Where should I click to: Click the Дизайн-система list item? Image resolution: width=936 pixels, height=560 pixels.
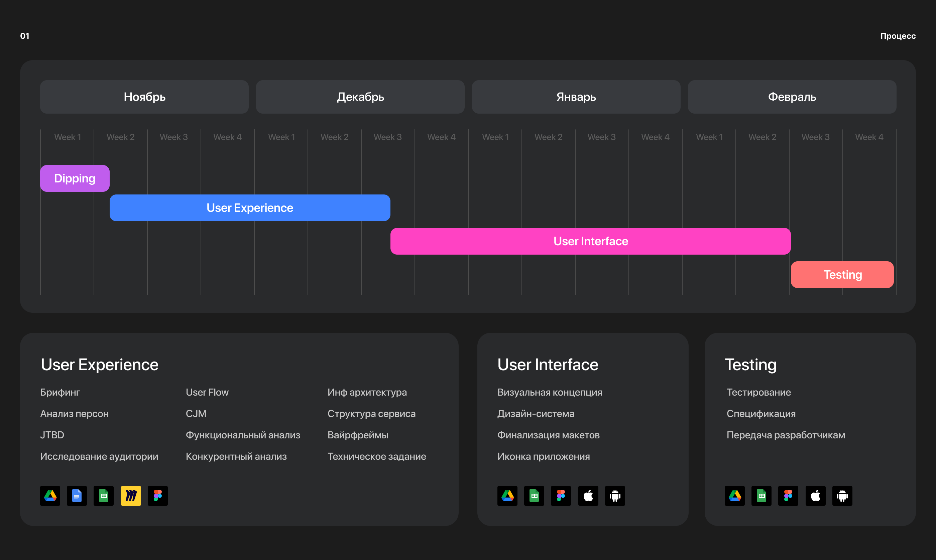click(536, 414)
